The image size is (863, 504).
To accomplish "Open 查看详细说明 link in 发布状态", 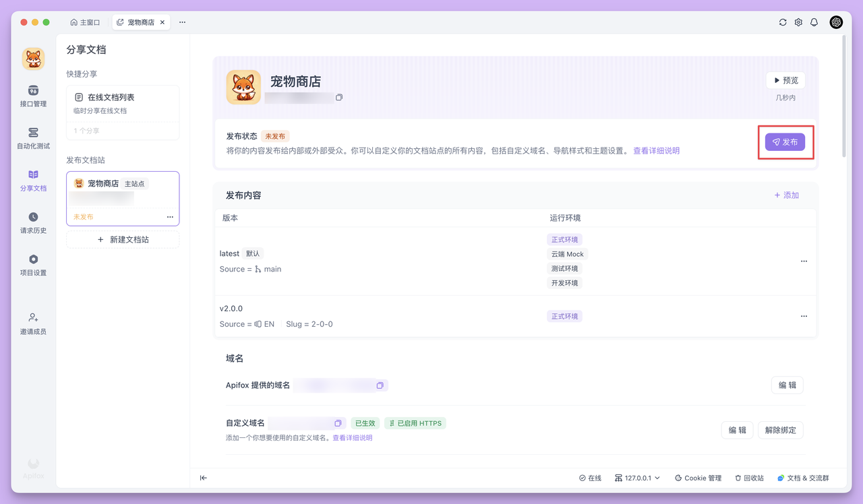I will (656, 151).
